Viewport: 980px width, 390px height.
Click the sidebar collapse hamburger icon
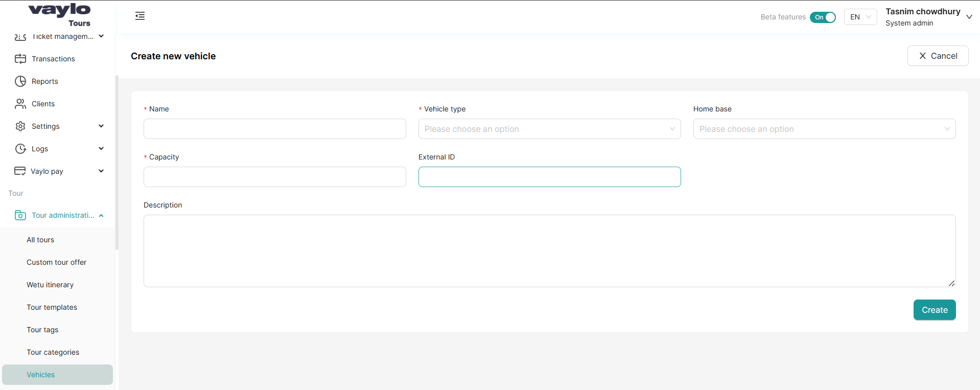pyautogui.click(x=140, y=16)
